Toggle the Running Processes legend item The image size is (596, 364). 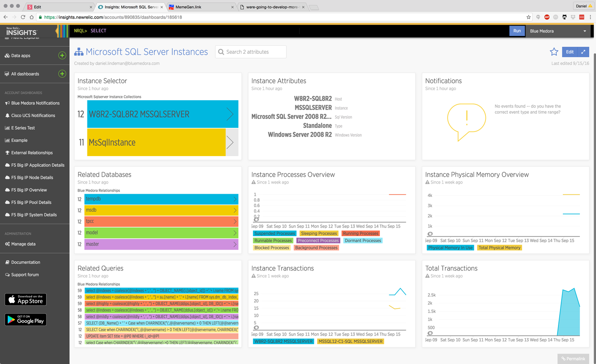click(x=361, y=233)
